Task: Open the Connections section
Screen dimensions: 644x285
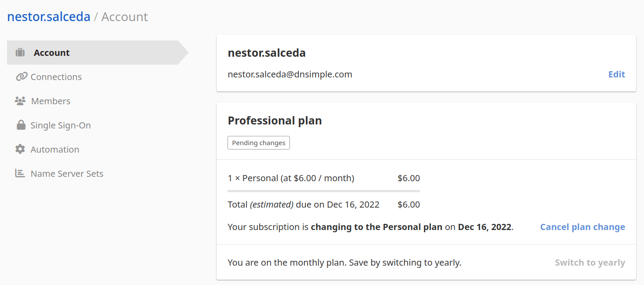Action: (56, 77)
